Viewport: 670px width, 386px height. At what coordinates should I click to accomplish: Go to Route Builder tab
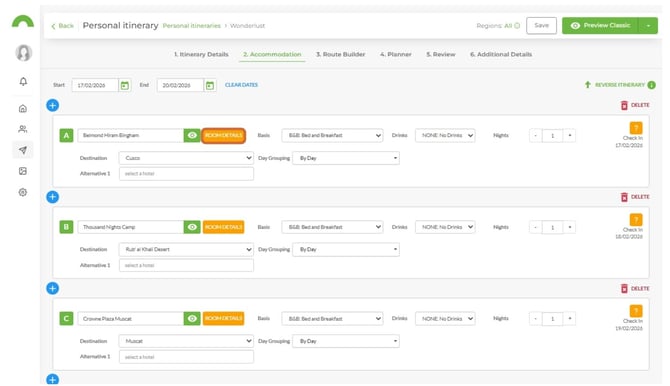[x=341, y=54]
